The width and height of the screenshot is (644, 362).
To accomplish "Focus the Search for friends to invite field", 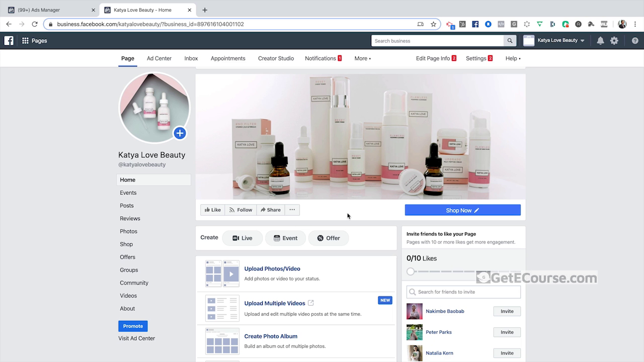I will tap(463, 292).
